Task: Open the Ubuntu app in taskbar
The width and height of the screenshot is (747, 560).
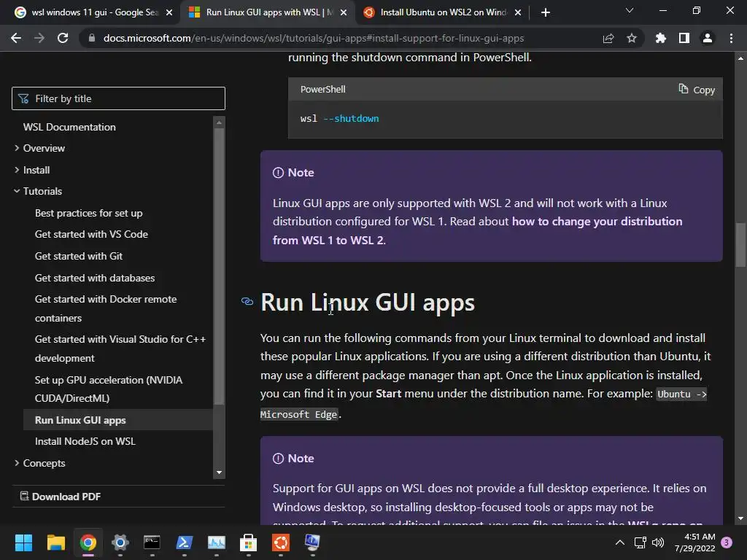Action: [x=281, y=542]
